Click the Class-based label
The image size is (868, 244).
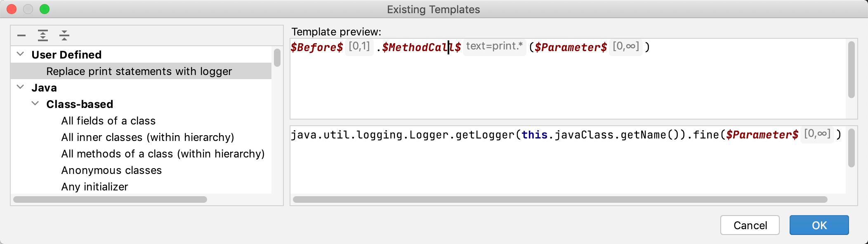[x=80, y=104]
